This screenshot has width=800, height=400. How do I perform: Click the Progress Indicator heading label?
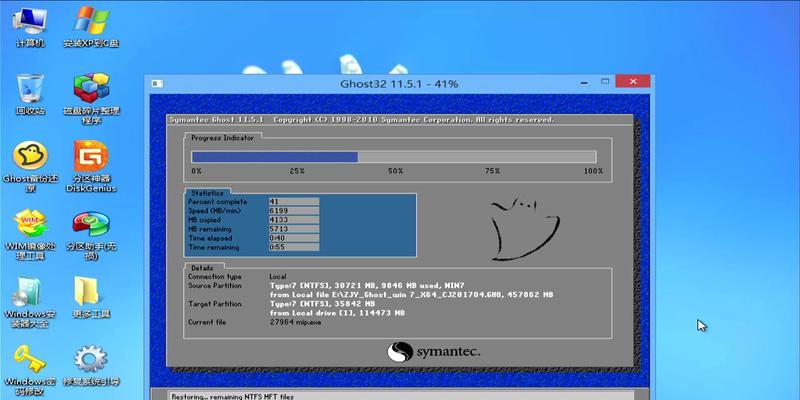coord(222,138)
